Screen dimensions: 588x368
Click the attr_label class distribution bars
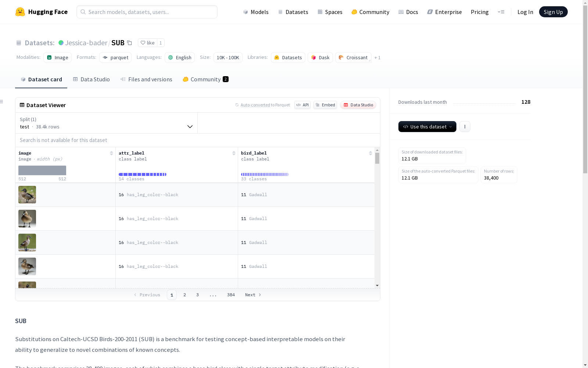coord(143,174)
